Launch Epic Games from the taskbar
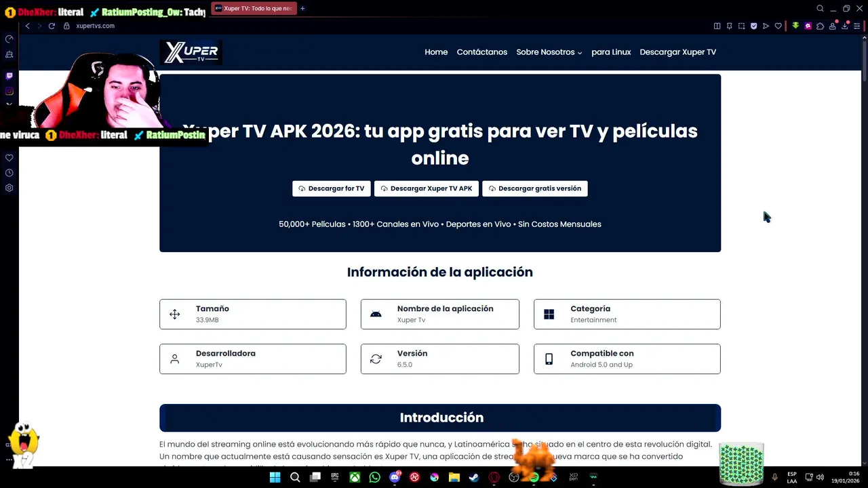This screenshot has width=868, height=488. coord(335,477)
